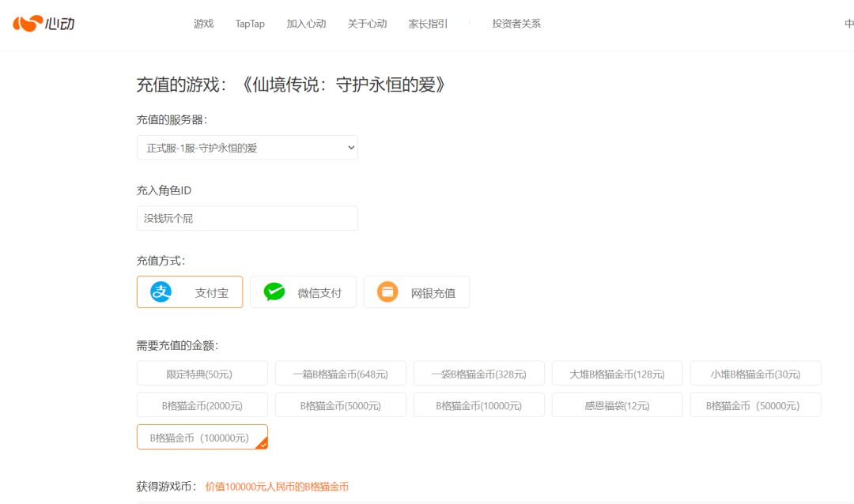Image resolution: width=854 pixels, height=504 pixels.
Task: Click the 需要充值的金额 label
Action: click(177, 345)
